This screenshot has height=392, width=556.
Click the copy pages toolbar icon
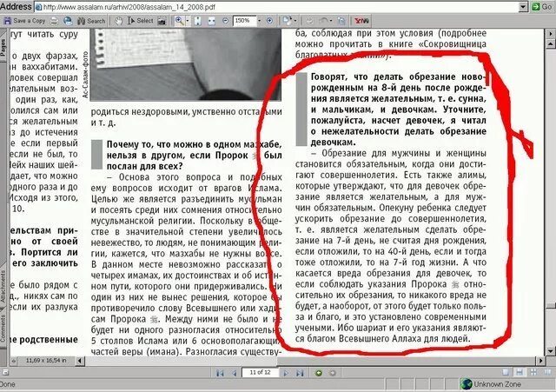click(x=341, y=21)
